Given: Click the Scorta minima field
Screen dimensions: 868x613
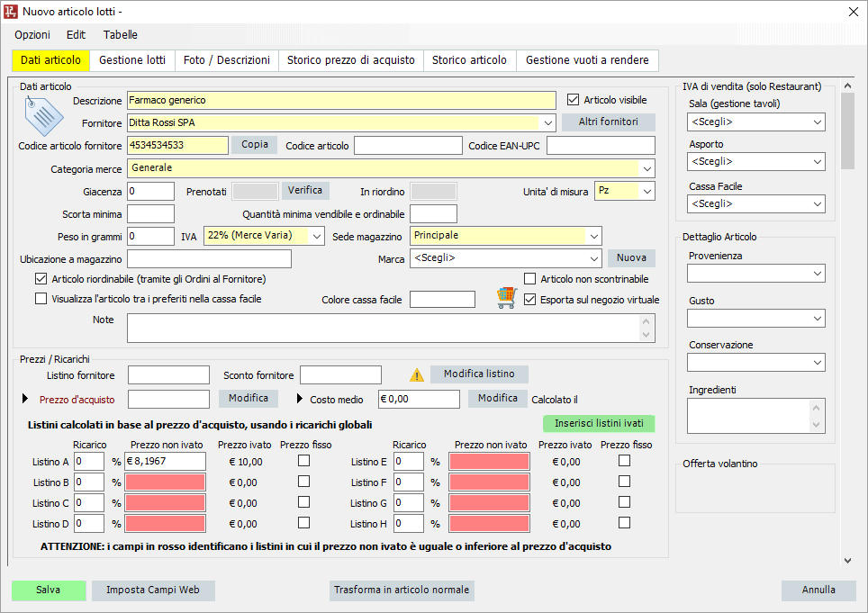Looking at the screenshot, I should 150,214.
